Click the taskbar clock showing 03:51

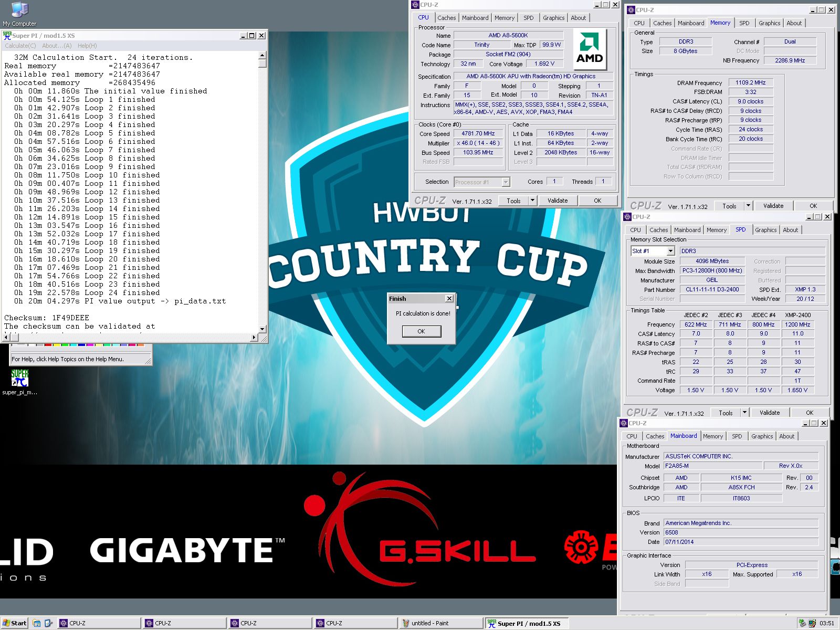pos(827,623)
